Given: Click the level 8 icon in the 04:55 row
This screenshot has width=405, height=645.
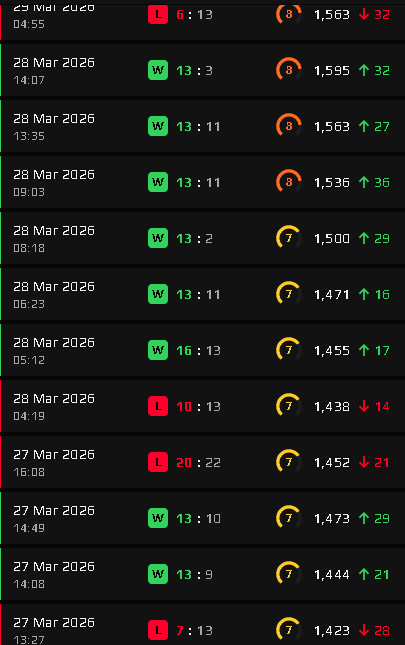Looking at the screenshot, I should tap(289, 15).
